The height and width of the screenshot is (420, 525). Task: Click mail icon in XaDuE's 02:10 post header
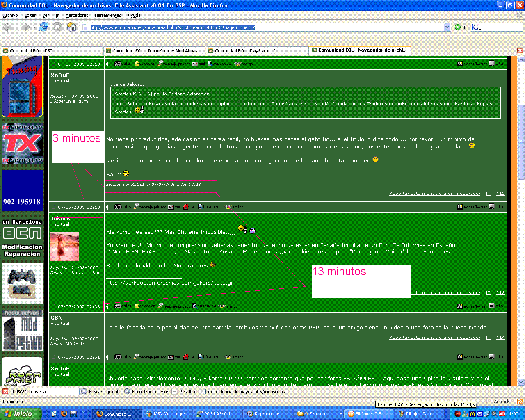[199, 64]
